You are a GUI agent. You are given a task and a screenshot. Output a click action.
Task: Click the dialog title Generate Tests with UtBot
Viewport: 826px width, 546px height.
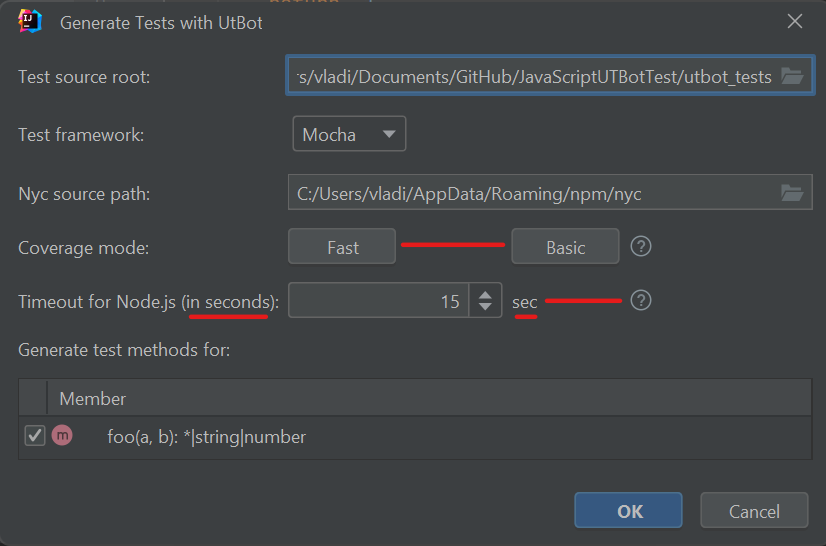[x=161, y=23]
